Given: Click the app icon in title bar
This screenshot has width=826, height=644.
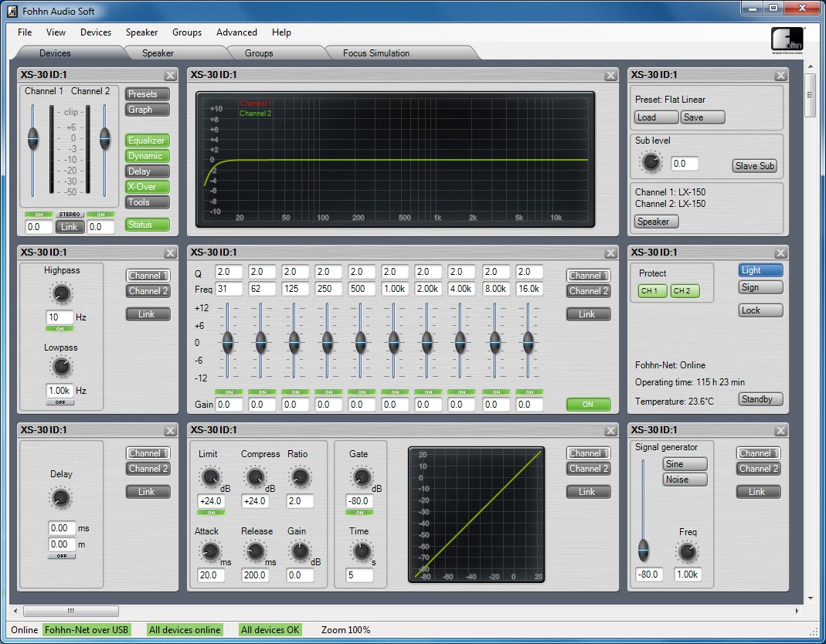Looking at the screenshot, I should (12, 11).
